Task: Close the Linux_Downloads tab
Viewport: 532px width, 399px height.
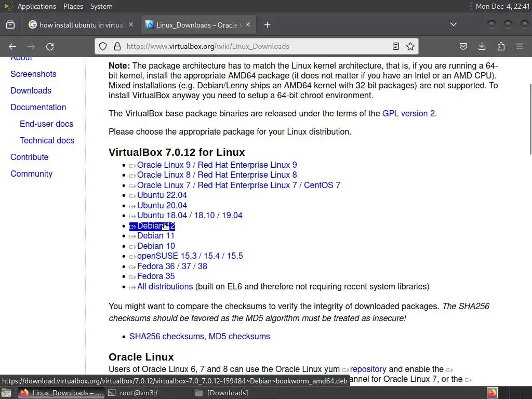Action: coord(248,25)
